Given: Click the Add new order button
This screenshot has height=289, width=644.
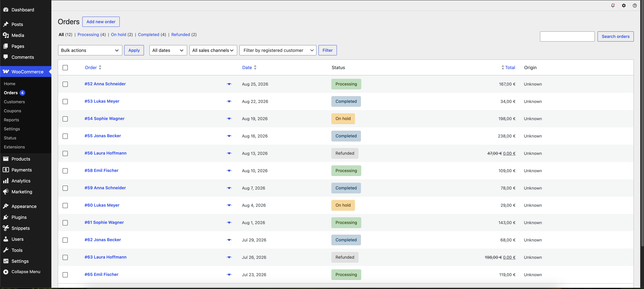Looking at the screenshot, I should point(101,22).
